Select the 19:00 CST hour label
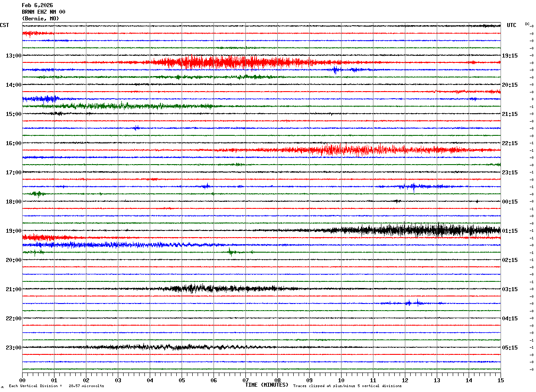The image size is (536, 392). pyautogui.click(x=14, y=231)
